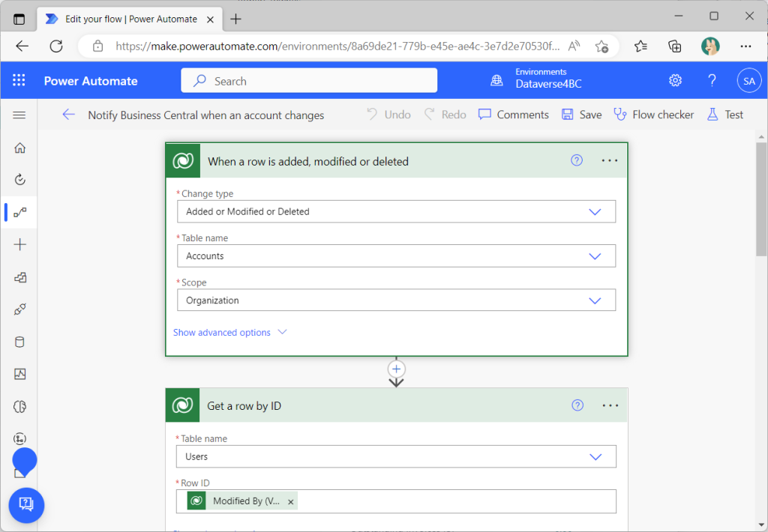This screenshot has width=768, height=532.
Task: View site information lock icon
Action: click(x=98, y=46)
